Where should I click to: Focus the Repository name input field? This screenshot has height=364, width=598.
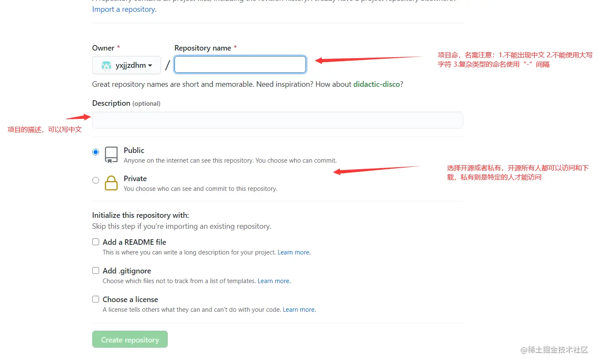[240, 64]
